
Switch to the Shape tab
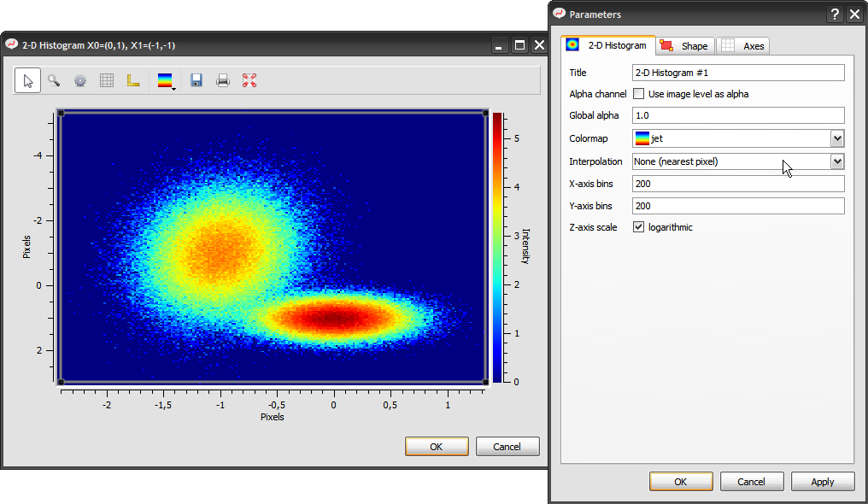684,45
